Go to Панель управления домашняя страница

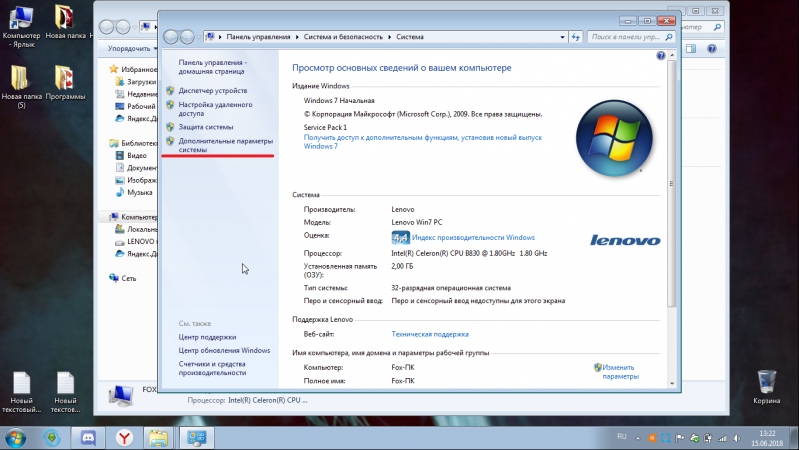point(212,67)
